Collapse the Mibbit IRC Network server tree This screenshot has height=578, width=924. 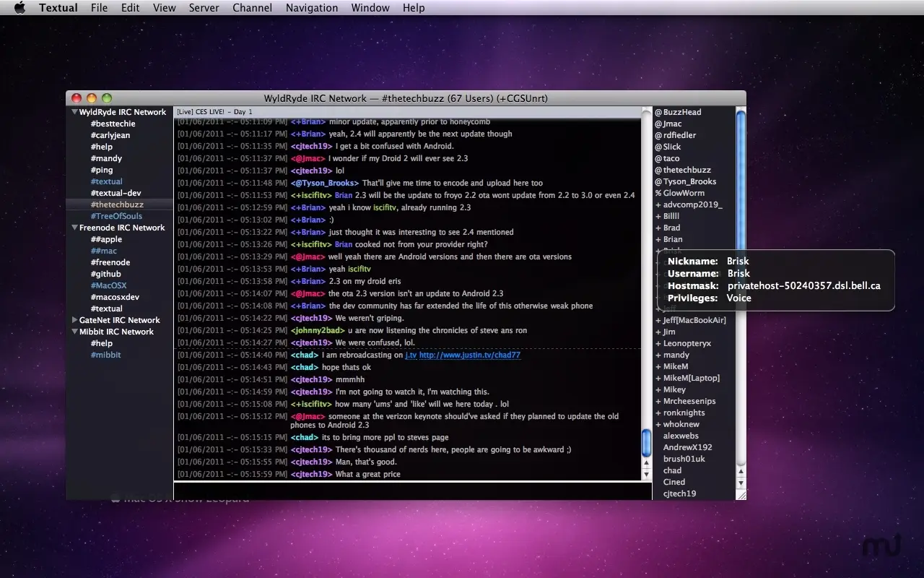click(74, 332)
